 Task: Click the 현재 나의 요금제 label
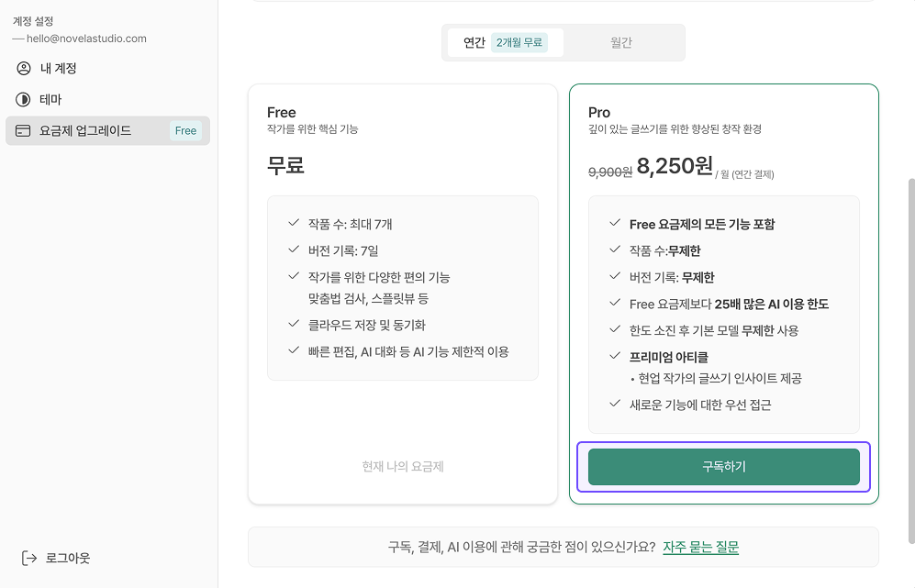403,467
